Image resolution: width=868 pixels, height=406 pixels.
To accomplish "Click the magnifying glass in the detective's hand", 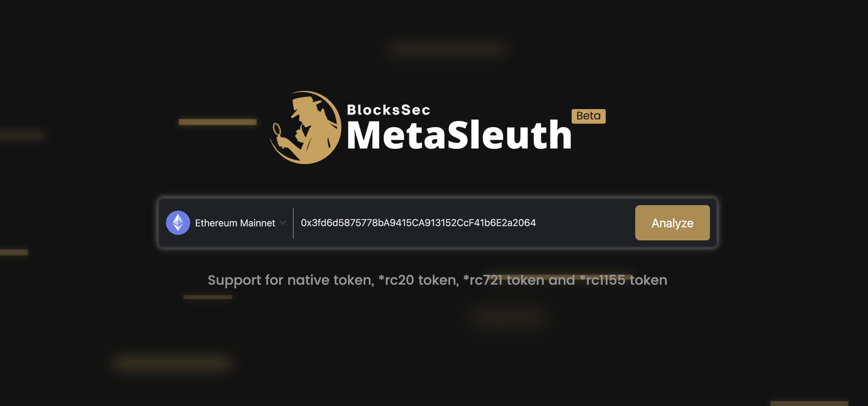I will click(x=277, y=130).
